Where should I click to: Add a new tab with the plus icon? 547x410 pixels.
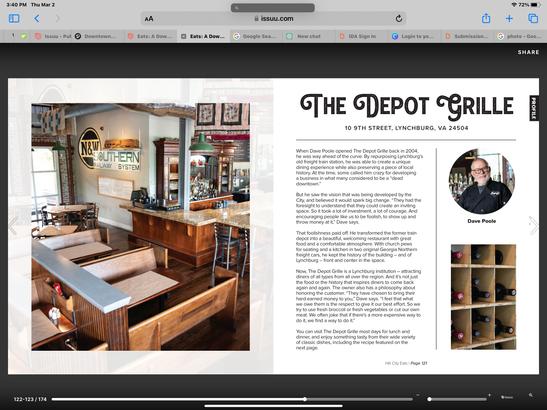509,18
